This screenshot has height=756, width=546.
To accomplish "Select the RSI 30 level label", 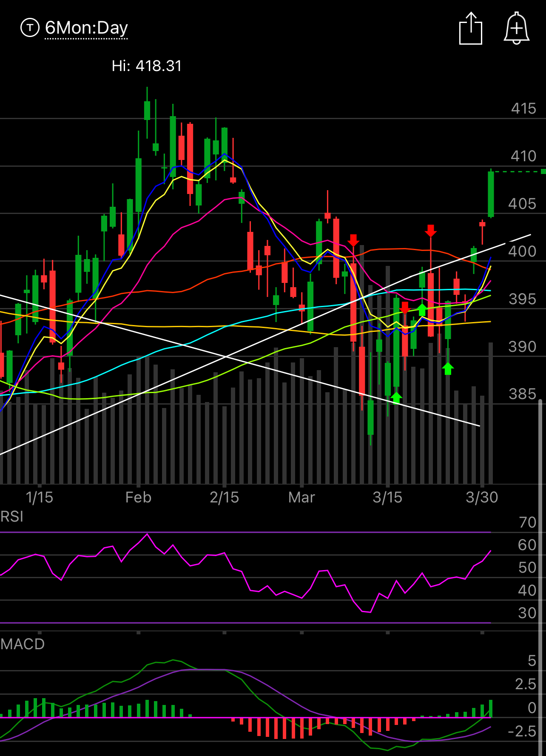I will pos(527,613).
